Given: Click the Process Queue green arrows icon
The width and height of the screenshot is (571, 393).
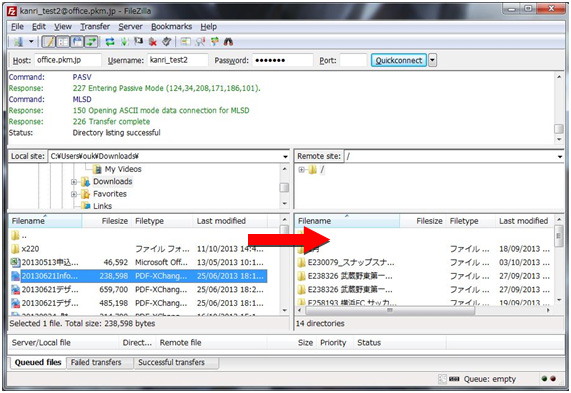Looking at the screenshot, I should (x=125, y=42).
